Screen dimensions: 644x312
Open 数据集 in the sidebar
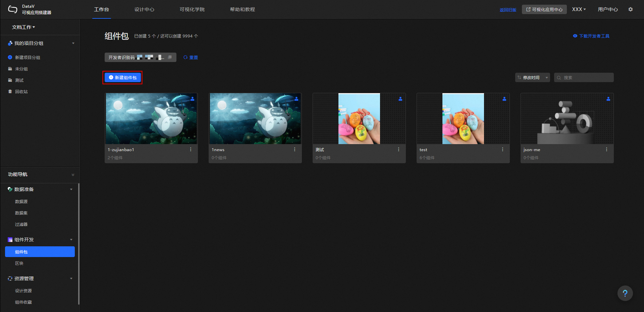[x=21, y=213]
